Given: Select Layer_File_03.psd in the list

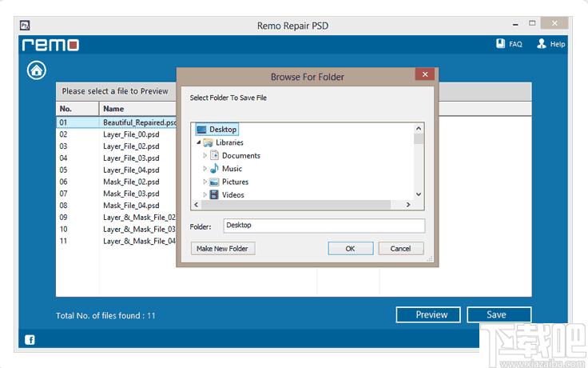Looking at the screenshot, I should (131, 158).
